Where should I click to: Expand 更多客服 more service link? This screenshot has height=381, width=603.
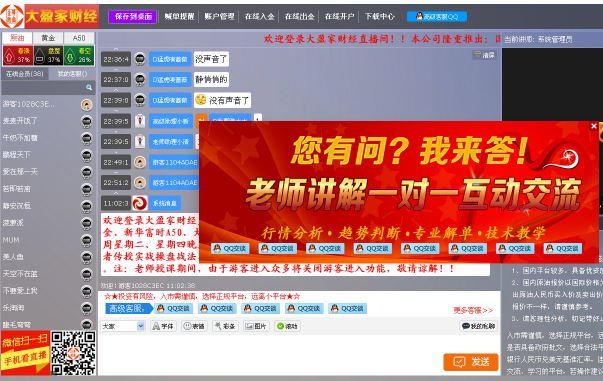coord(473,310)
